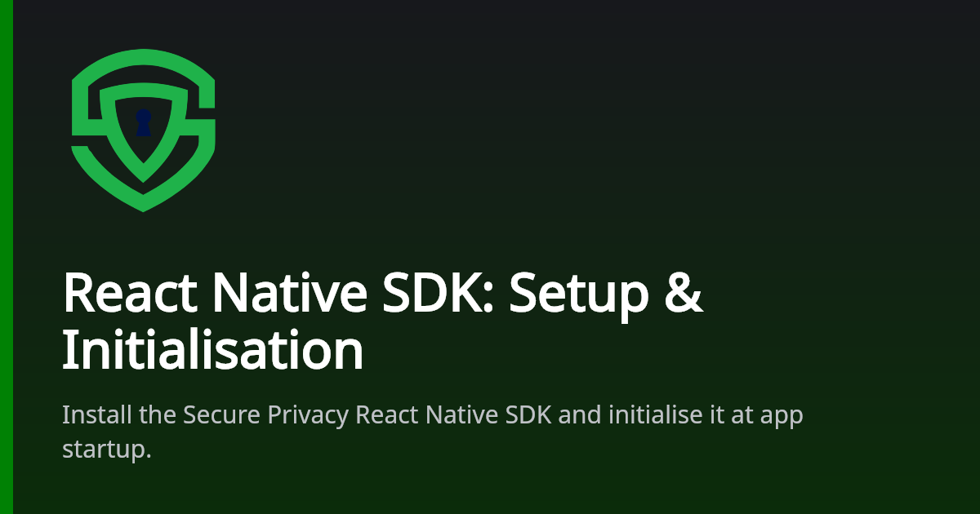Click the description starting "Install the Secure Privacy"

pyautogui.click(x=433, y=432)
